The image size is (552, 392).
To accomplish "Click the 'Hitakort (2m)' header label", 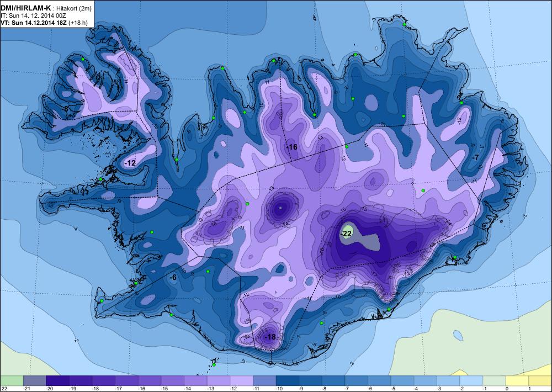I will click(75, 9).
